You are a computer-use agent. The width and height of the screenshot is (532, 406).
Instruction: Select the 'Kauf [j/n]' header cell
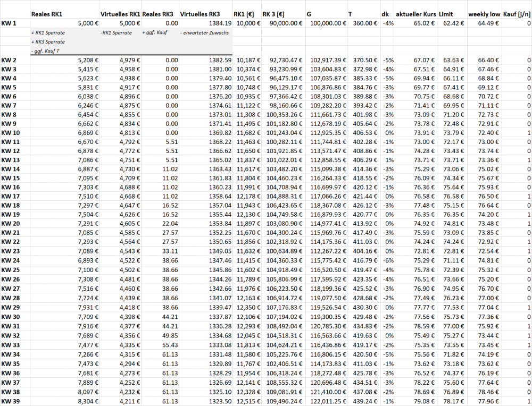pyautogui.click(x=517, y=14)
